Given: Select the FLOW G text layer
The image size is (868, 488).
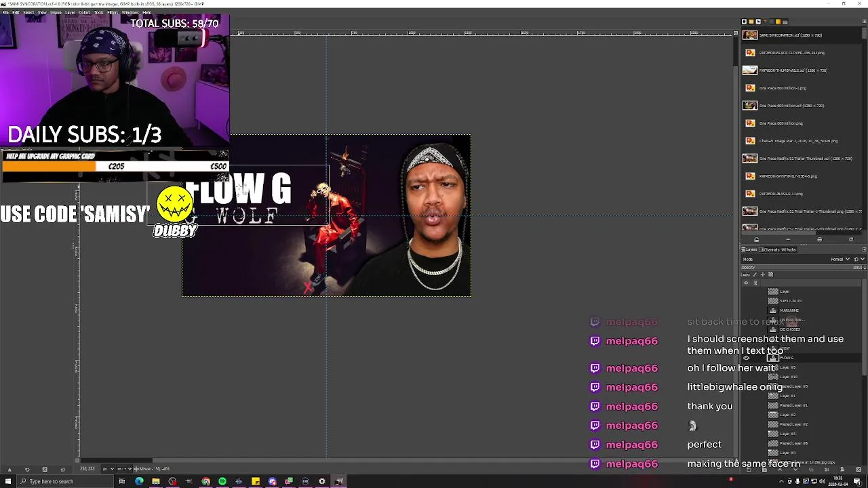Looking at the screenshot, I should pos(787,358).
